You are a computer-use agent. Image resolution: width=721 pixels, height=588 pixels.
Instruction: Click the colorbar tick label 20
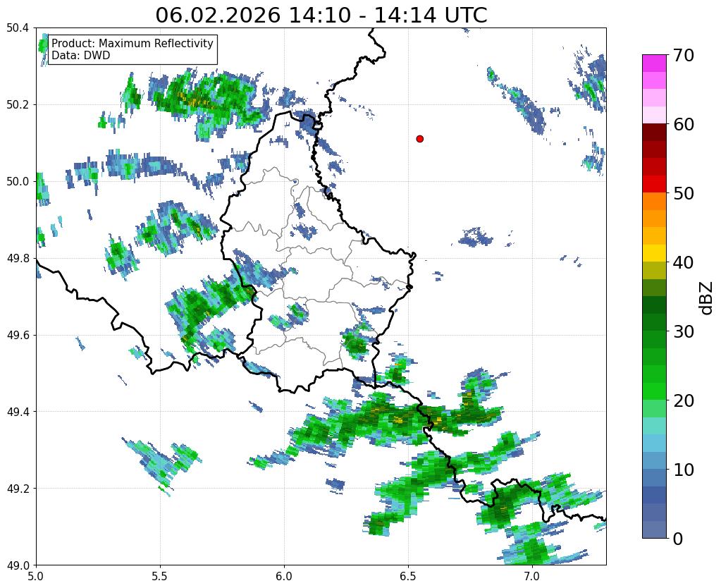683,400
